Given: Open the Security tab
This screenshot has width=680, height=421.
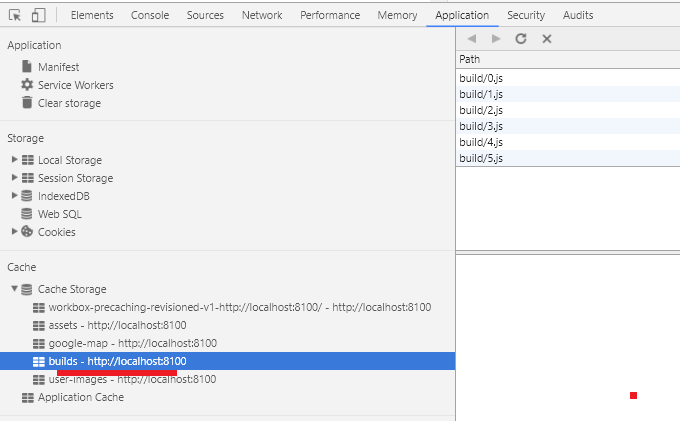Looking at the screenshot, I should (x=526, y=15).
